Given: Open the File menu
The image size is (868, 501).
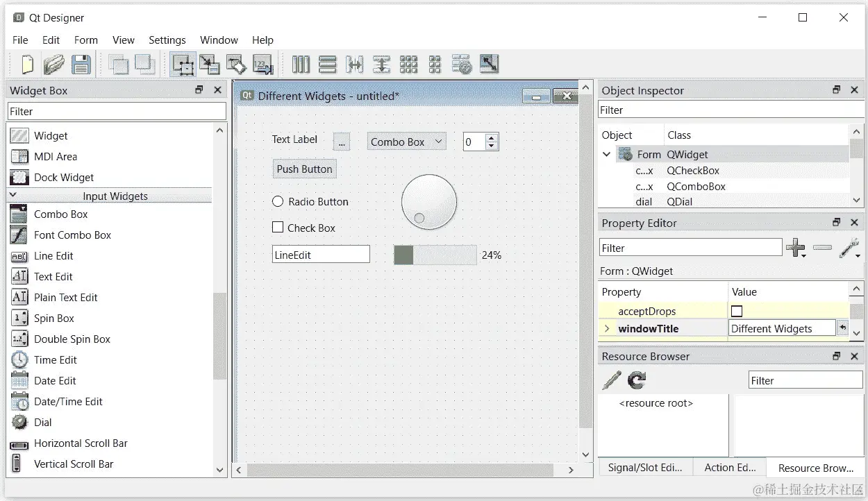Looking at the screenshot, I should click(20, 40).
